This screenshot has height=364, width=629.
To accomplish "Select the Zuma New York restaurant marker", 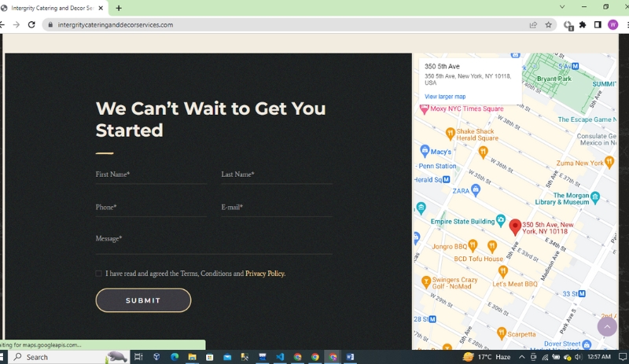I will [609, 162].
